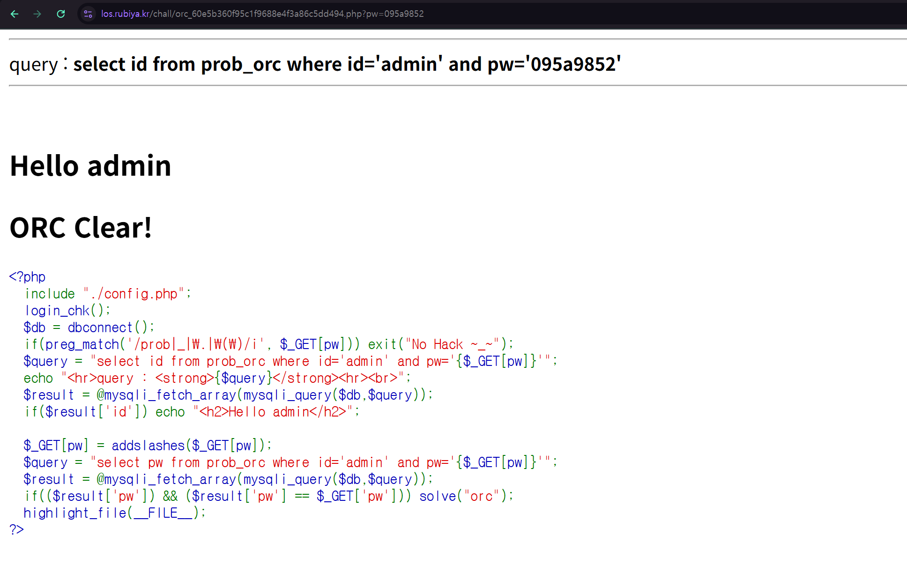
Task: Click the browser back arrow
Action: coord(15,14)
